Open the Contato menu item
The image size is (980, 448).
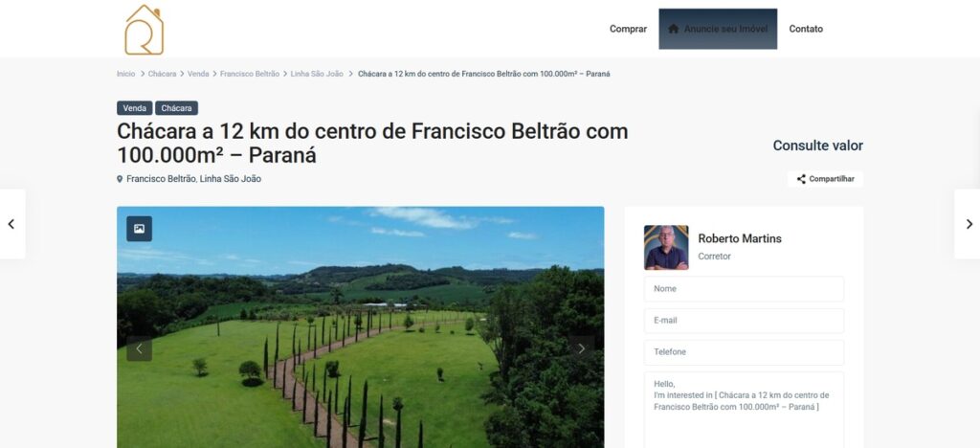pyautogui.click(x=806, y=29)
